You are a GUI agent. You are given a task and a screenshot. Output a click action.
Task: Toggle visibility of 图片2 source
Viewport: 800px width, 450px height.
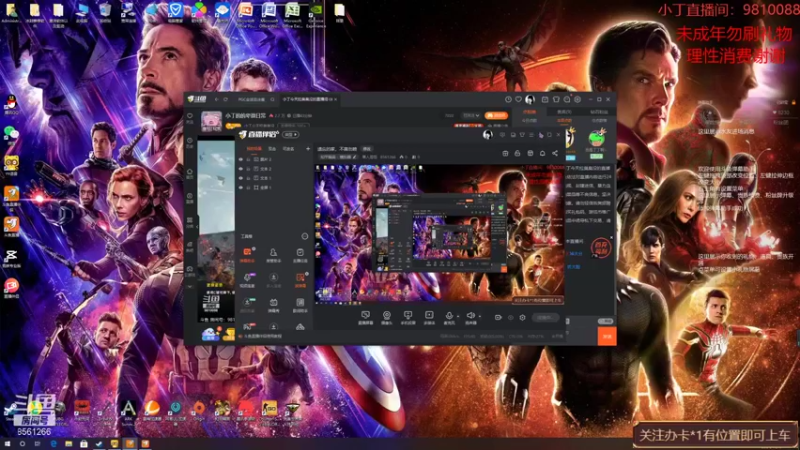click(241, 159)
